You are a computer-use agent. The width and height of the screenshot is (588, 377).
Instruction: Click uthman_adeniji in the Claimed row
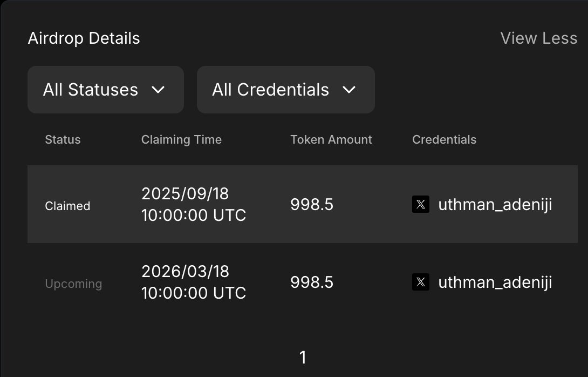495,205
